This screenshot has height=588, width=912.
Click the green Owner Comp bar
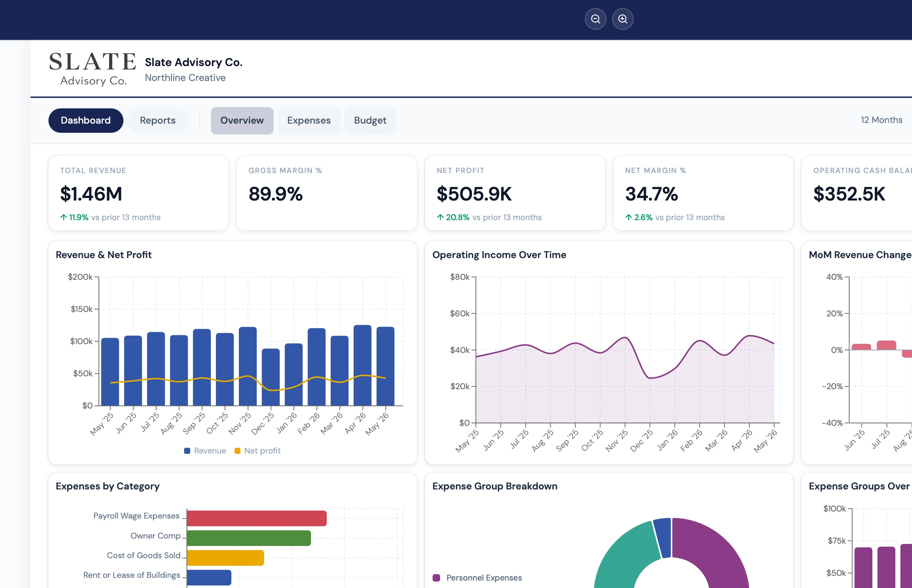249,538
